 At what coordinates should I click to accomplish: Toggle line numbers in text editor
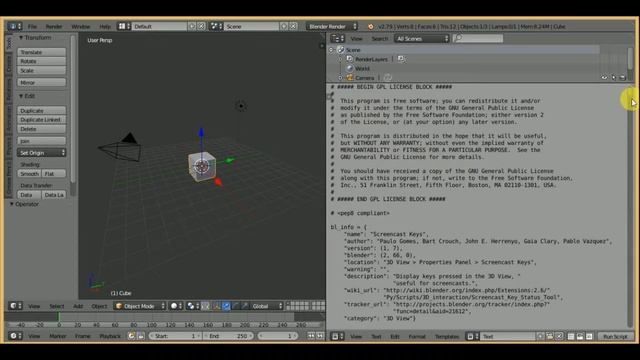[x=571, y=336]
